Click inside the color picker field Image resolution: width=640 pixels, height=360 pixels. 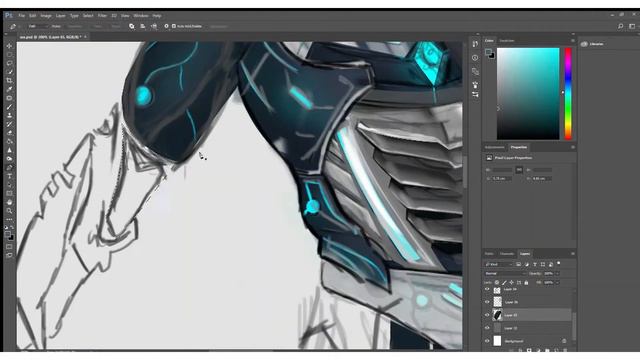coord(528,93)
